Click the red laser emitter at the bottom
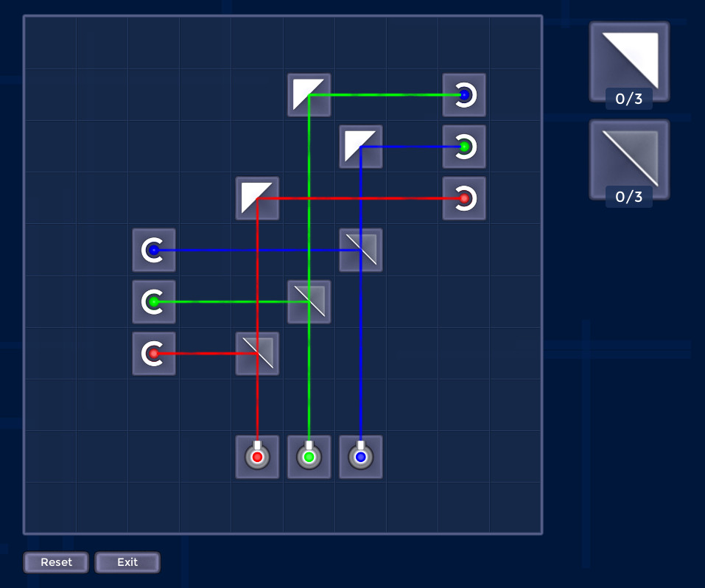Screen dimensions: 705x588 256,457
